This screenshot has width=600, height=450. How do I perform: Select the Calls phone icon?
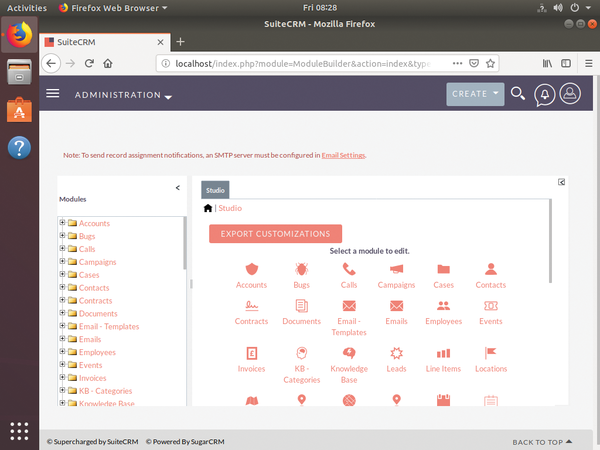click(349, 269)
